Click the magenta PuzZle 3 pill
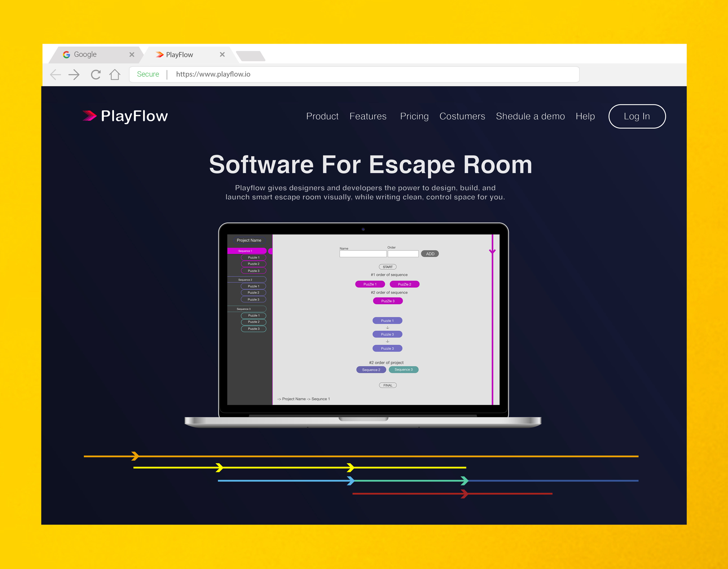Screen dimensions: 728x569 [x=388, y=301]
